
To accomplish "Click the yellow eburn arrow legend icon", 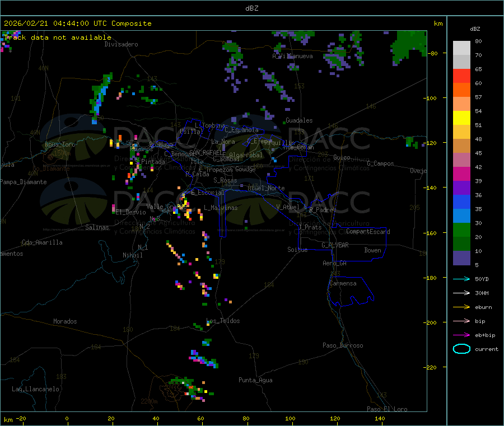I will 461,307.
